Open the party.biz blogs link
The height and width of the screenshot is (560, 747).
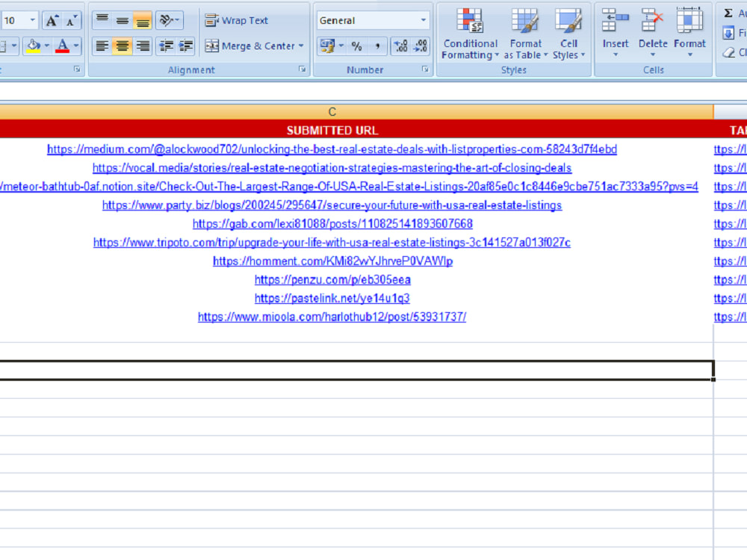tap(332, 205)
